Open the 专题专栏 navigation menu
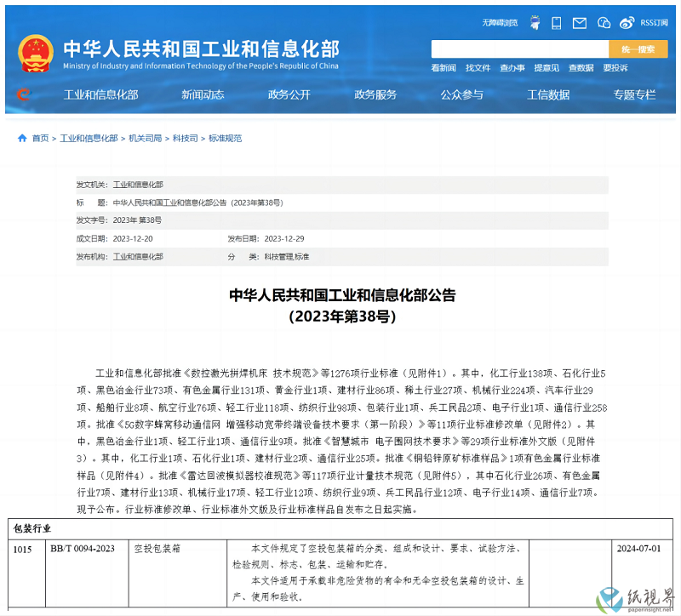 (x=634, y=94)
